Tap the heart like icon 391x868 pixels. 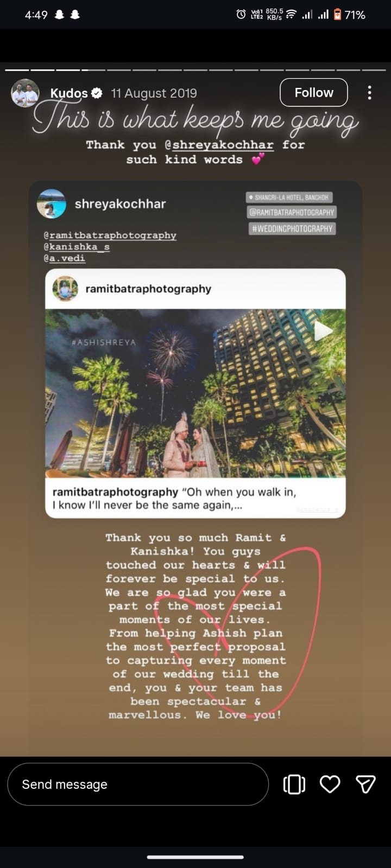point(330,784)
